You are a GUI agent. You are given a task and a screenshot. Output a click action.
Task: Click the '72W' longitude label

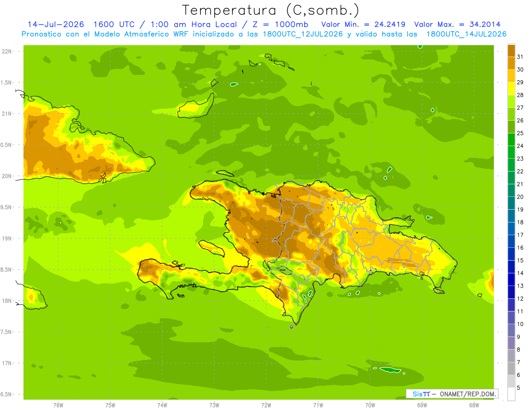click(266, 405)
